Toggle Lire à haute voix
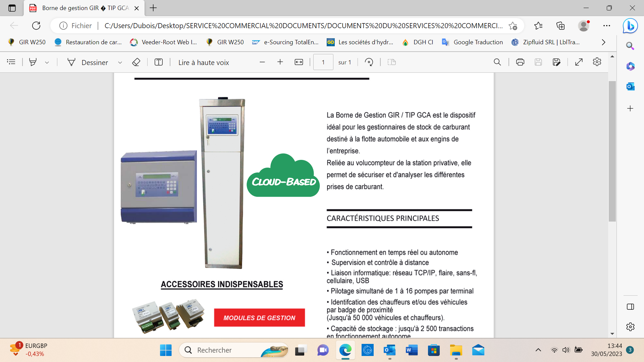This screenshot has width=644, height=362. click(204, 62)
